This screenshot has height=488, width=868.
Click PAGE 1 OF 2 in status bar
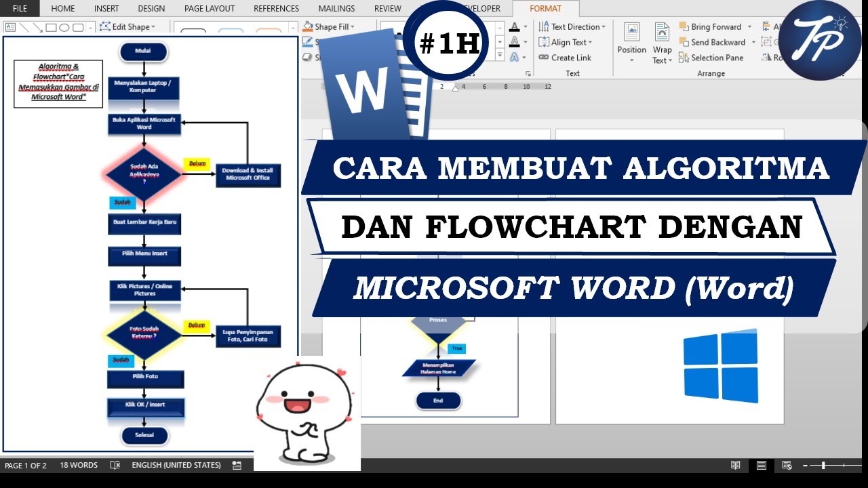coord(26,465)
